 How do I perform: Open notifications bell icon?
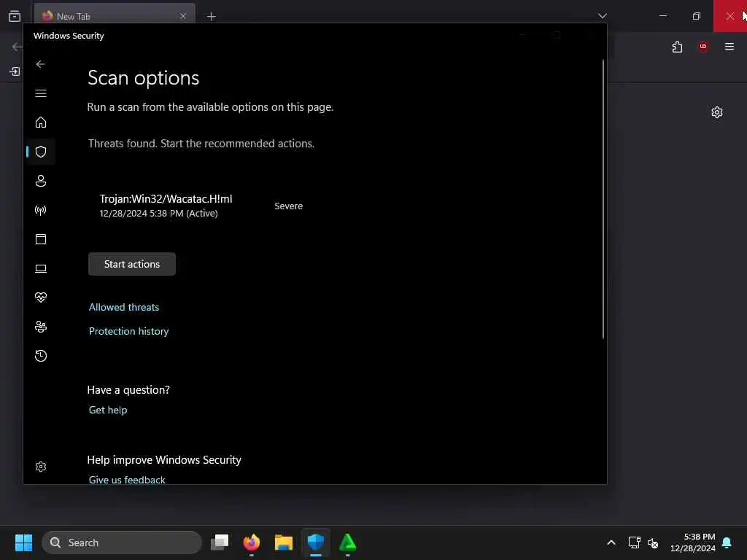tap(727, 542)
